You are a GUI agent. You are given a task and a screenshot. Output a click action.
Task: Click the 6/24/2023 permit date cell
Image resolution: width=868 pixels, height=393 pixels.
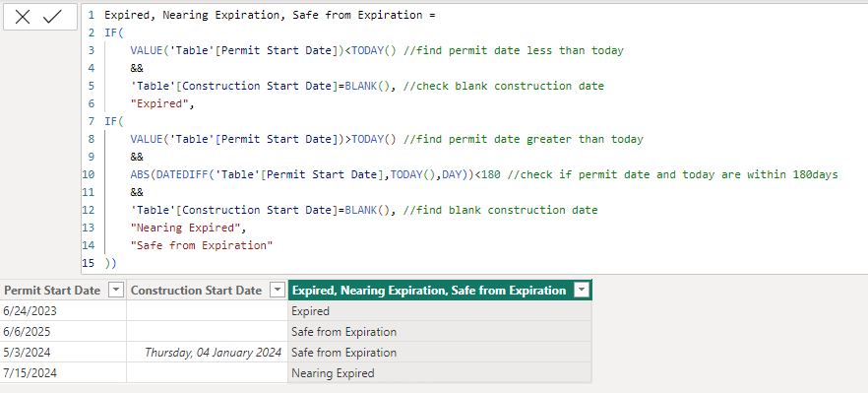(x=63, y=311)
